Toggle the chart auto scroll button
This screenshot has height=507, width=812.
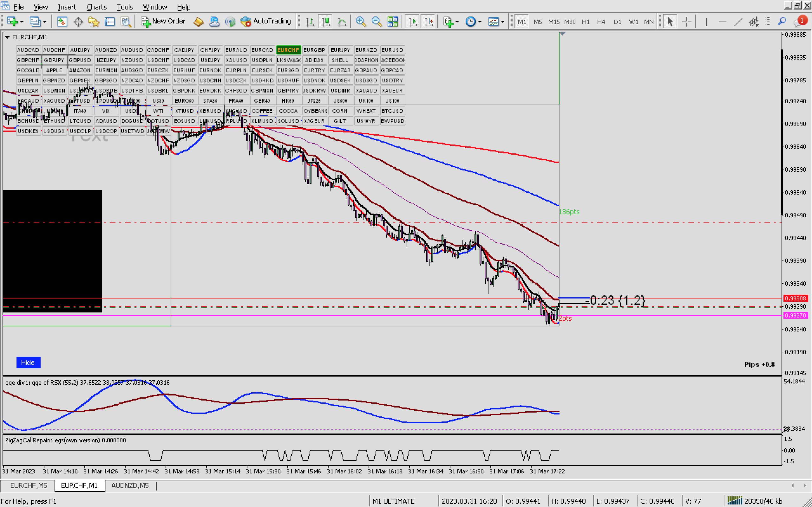click(413, 22)
